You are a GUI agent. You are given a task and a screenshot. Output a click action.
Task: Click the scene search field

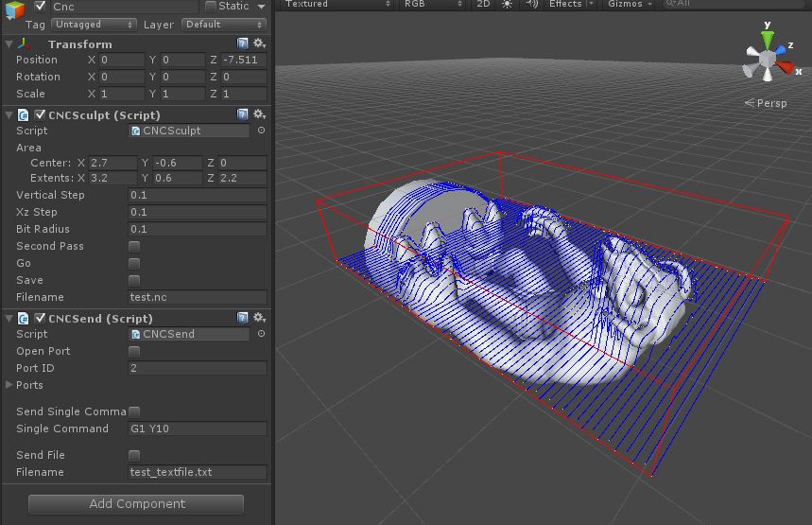click(x=735, y=4)
